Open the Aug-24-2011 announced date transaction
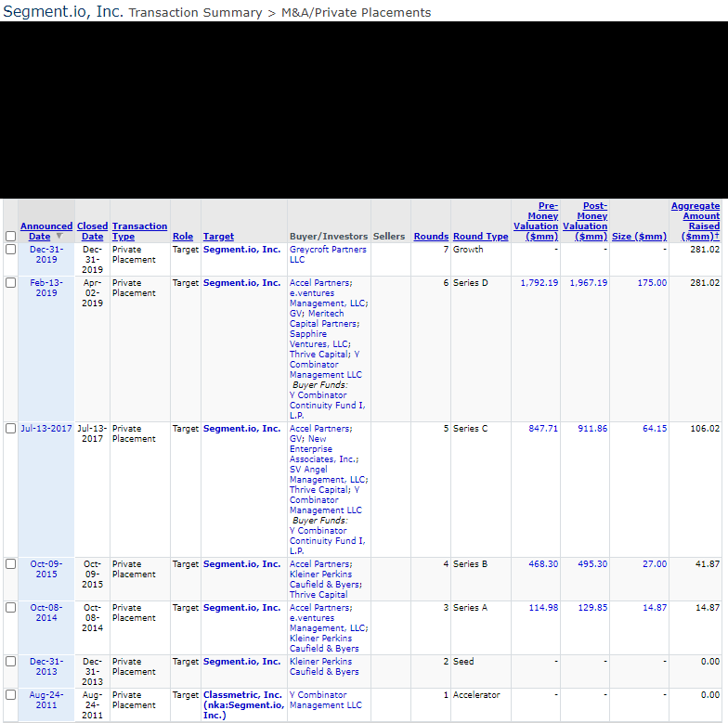 [46, 700]
